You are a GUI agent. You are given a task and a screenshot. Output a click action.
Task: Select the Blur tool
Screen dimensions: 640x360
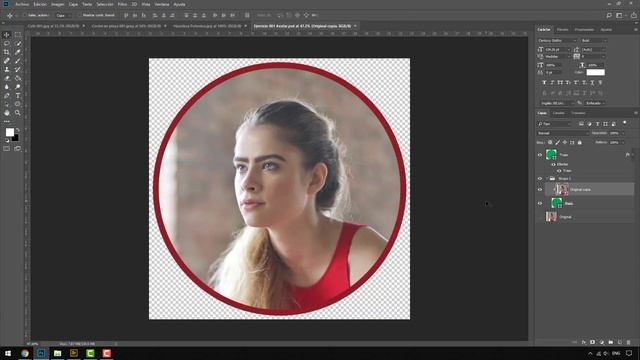click(x=7, y=87)
